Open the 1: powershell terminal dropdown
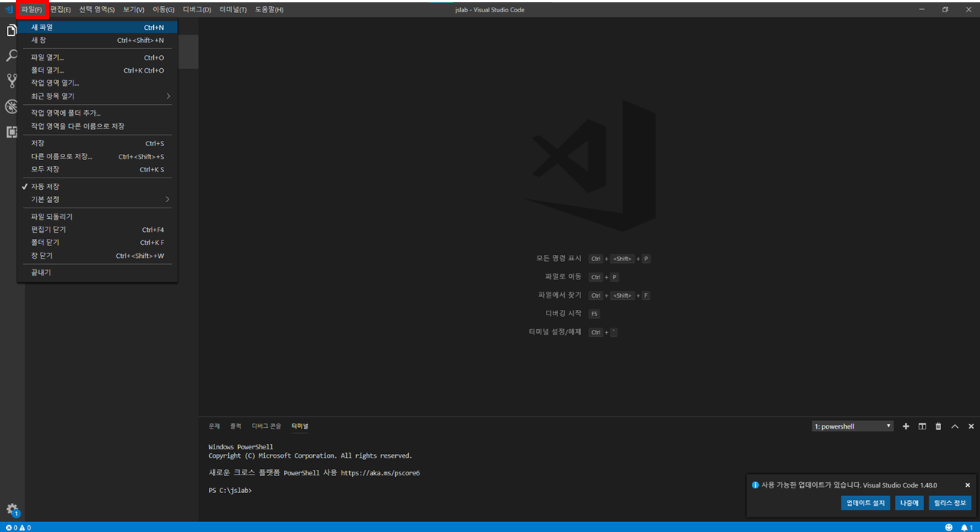 click(853, 426)
